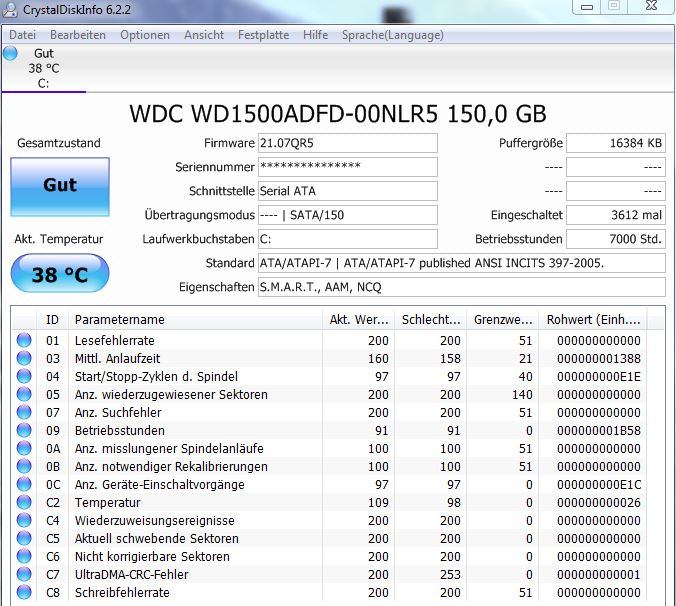Click the ID column header
The width and height of the screenshot is (676, 606).
52,320
